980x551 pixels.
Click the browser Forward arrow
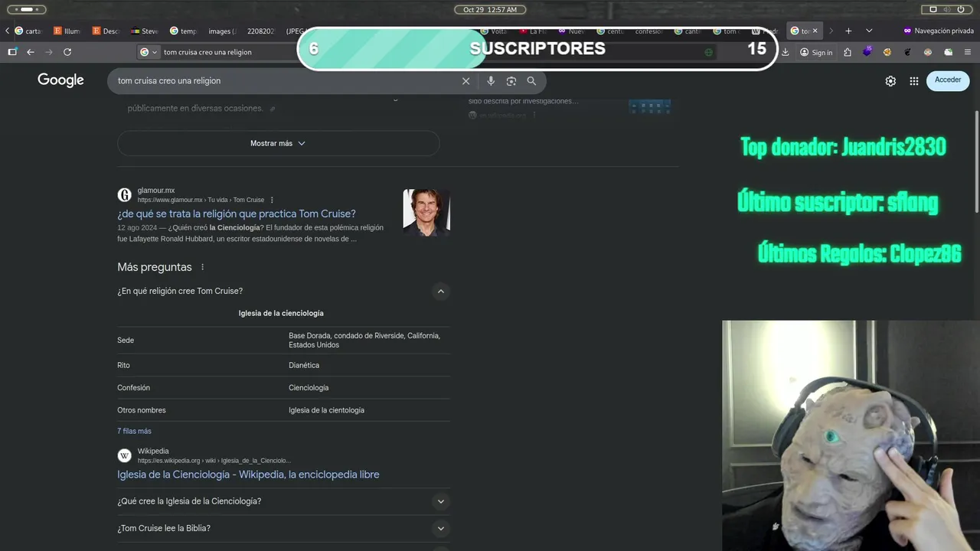click(x=49, y=52)
